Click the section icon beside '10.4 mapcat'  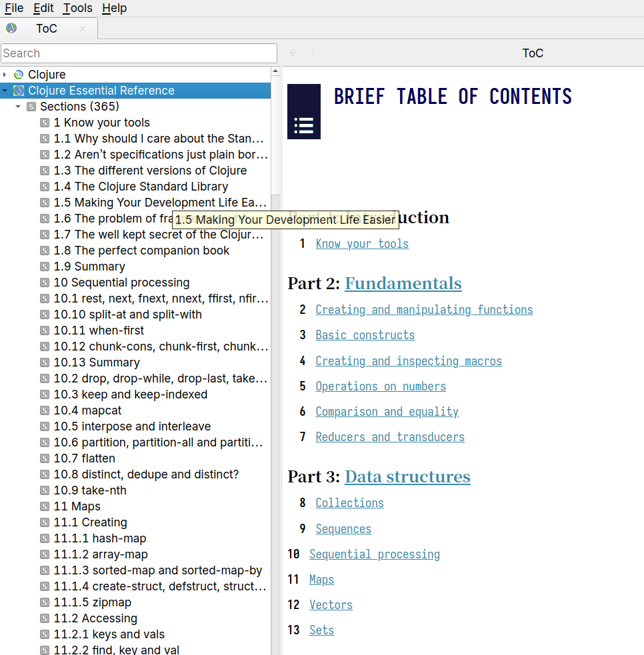click(x=45, y=410)
